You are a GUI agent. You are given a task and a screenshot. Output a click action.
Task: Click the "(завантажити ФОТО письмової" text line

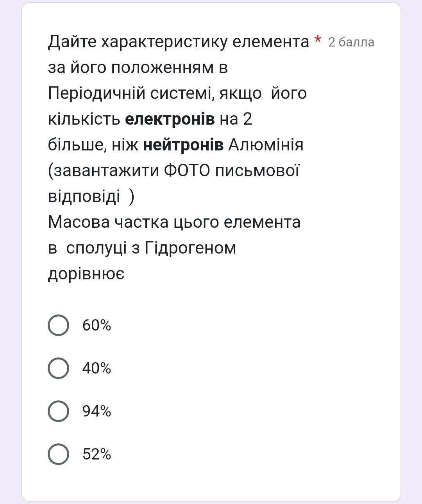[174, 171]
